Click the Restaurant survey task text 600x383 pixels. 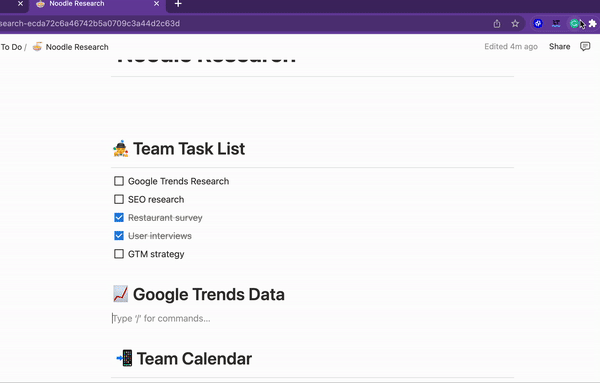click(165, 218)
